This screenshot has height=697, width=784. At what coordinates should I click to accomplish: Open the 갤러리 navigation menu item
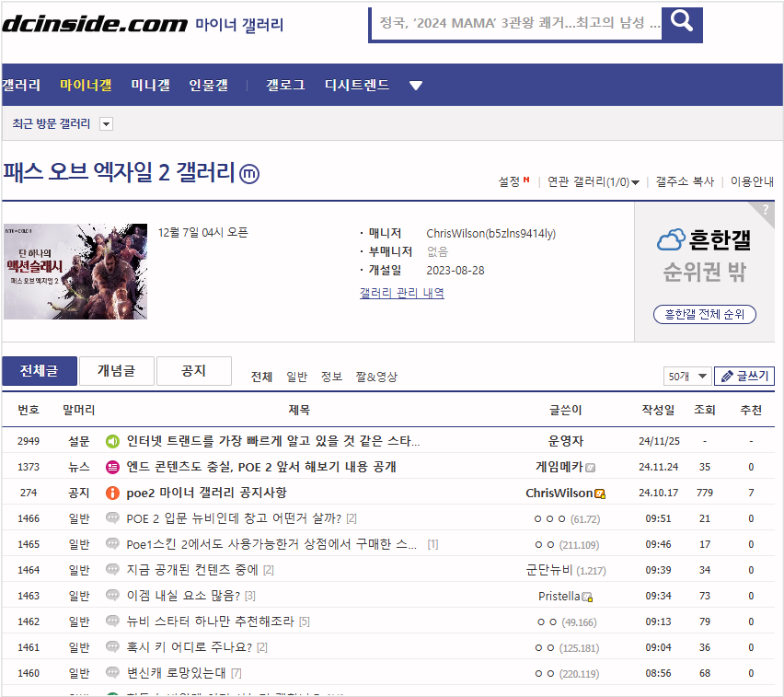pos(21,85)
